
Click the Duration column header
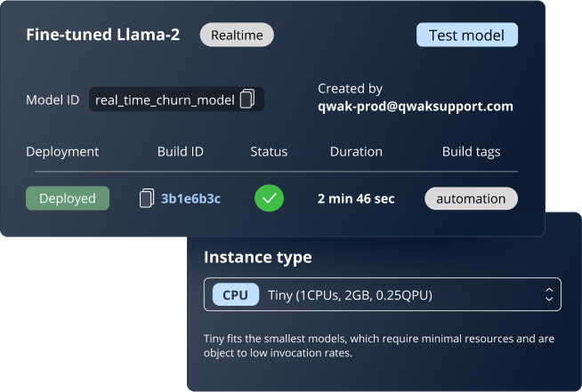click(x=356, y=152)
